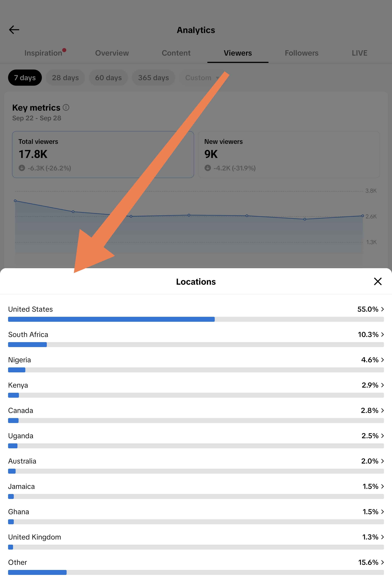392x587 pixels.
Task: Switch to the Followers tab
Action: click(x=302, y=53)
